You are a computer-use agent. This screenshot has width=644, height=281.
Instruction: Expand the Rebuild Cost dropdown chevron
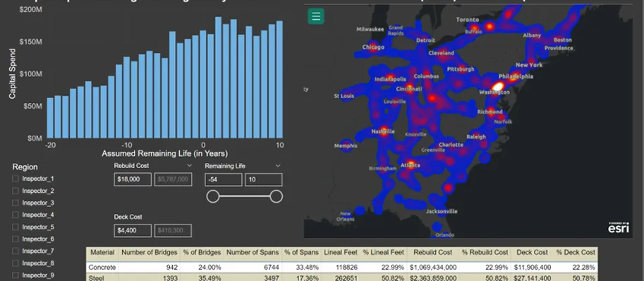pyautogui.click(x=189, y=165)
